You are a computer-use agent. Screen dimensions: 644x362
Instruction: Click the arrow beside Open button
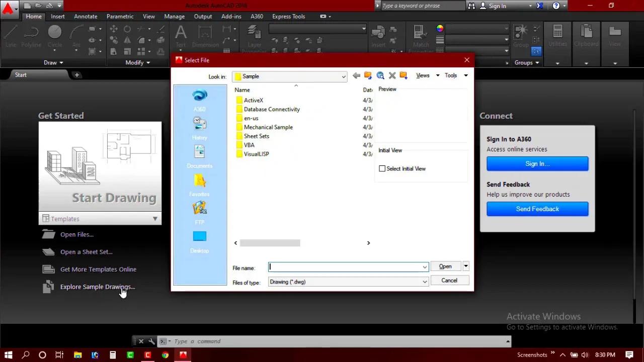pos(465,266)
